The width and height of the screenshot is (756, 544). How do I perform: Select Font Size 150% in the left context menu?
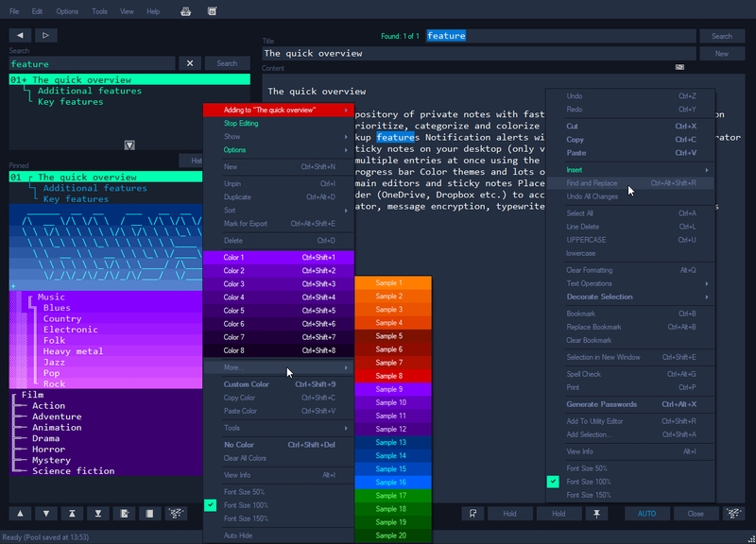pos(279,518)
